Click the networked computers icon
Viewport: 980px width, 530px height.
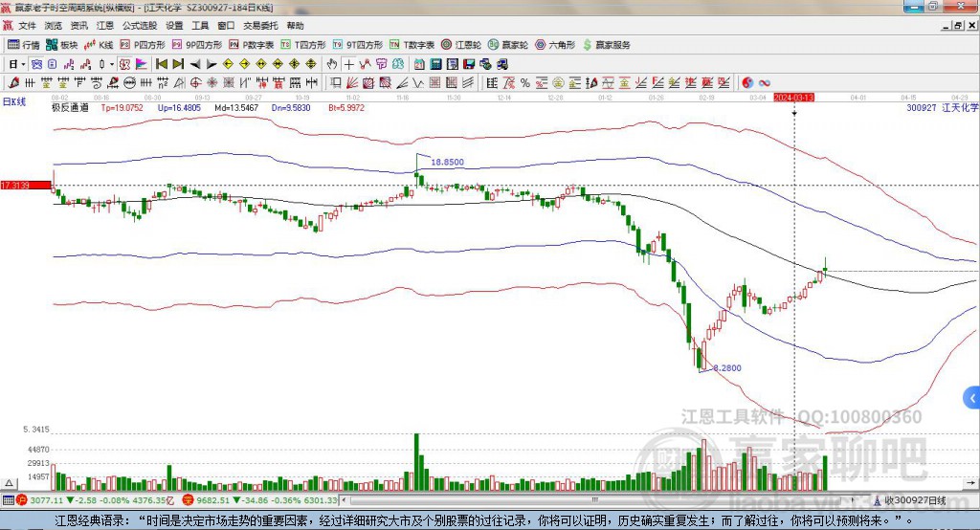502,64
